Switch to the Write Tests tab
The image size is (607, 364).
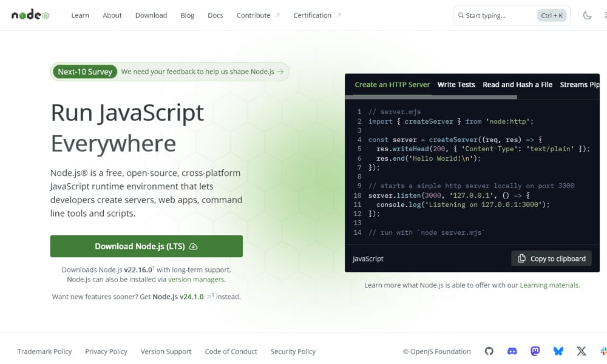tap(456, 84)
